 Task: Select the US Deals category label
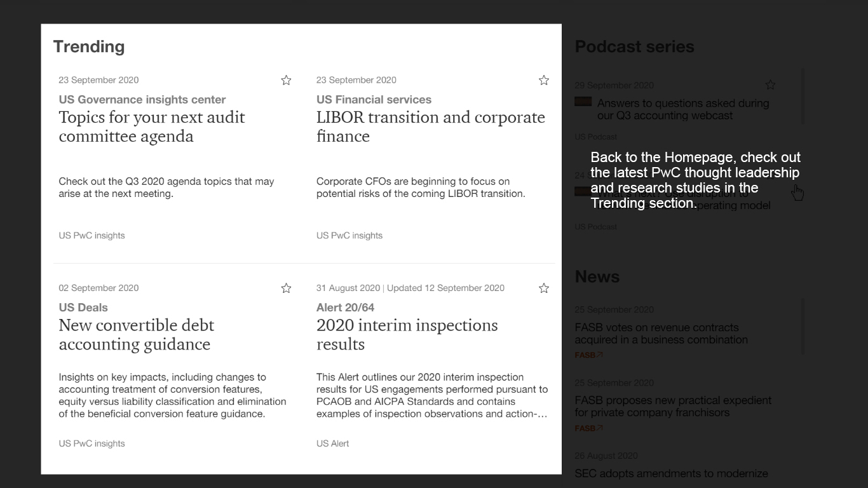[x=83, y=308]
